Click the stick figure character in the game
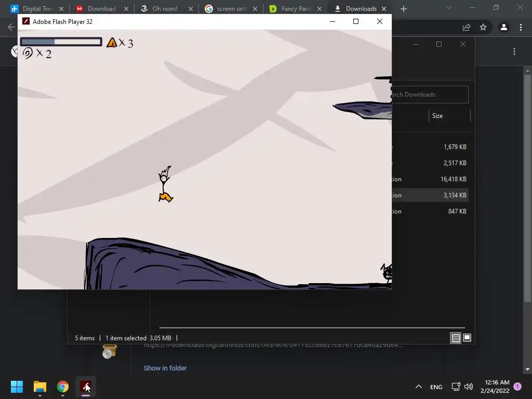 pyautogui.click(x=165, y=184)
